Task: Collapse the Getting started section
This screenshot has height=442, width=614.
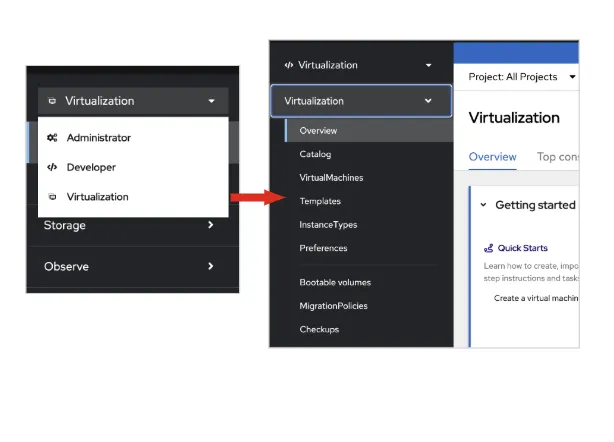Action: click(x=483, y=205)
